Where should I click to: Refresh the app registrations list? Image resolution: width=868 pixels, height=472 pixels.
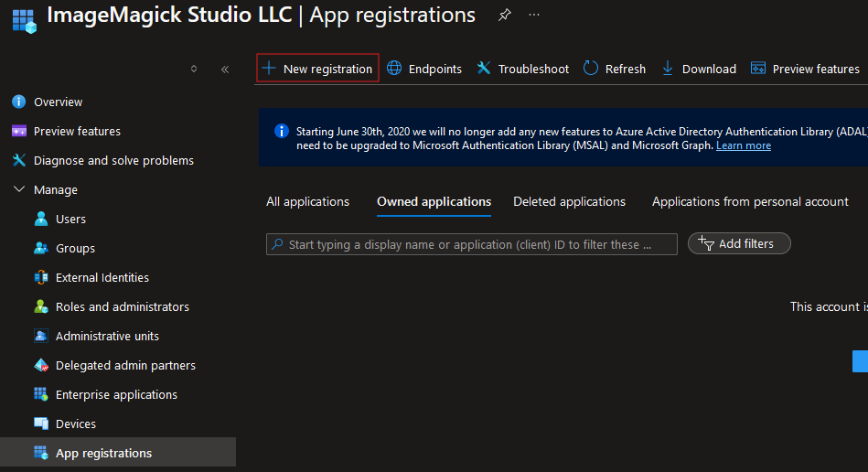615,68
